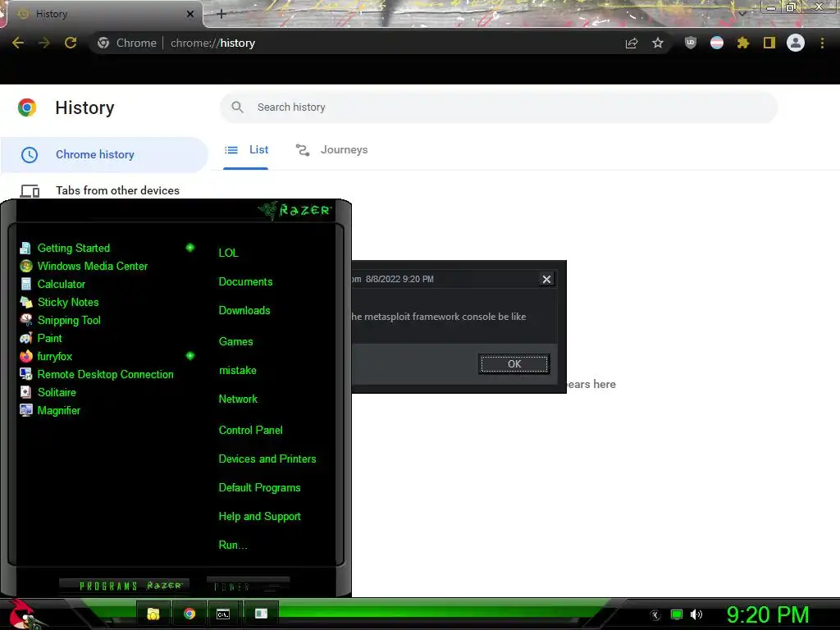The image size is (840, 630).
Task: Click Run... in the Start menu
Action: [232, 546]
